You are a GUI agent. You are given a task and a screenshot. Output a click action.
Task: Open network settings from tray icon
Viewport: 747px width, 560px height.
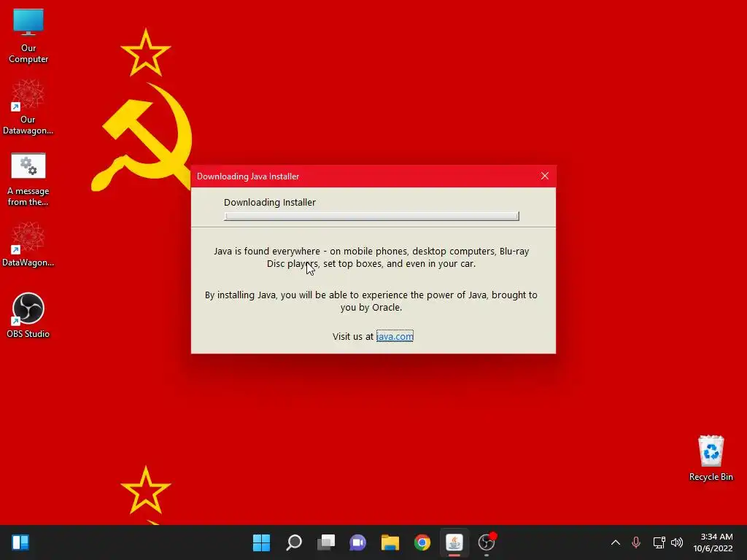point(659,542)
